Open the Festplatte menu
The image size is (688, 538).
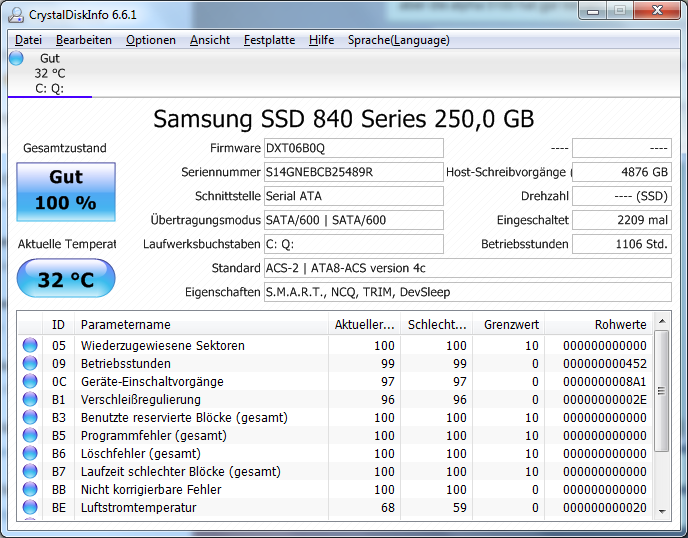click(269, 40)
